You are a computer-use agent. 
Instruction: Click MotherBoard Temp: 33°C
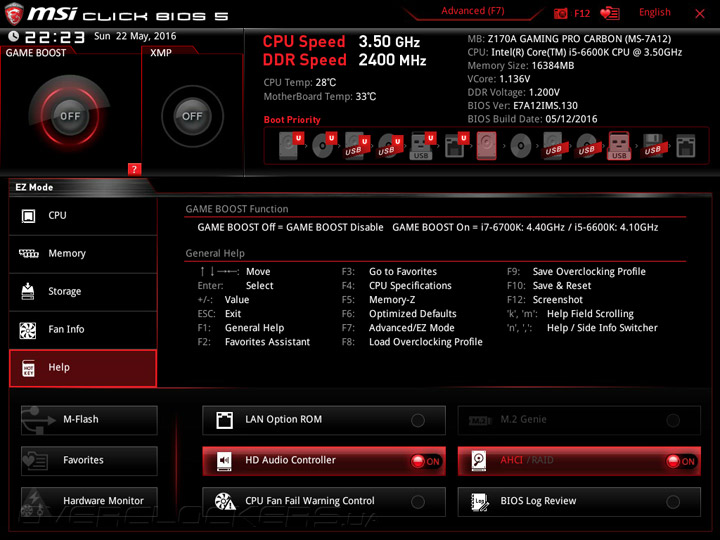tap(320, 97)
